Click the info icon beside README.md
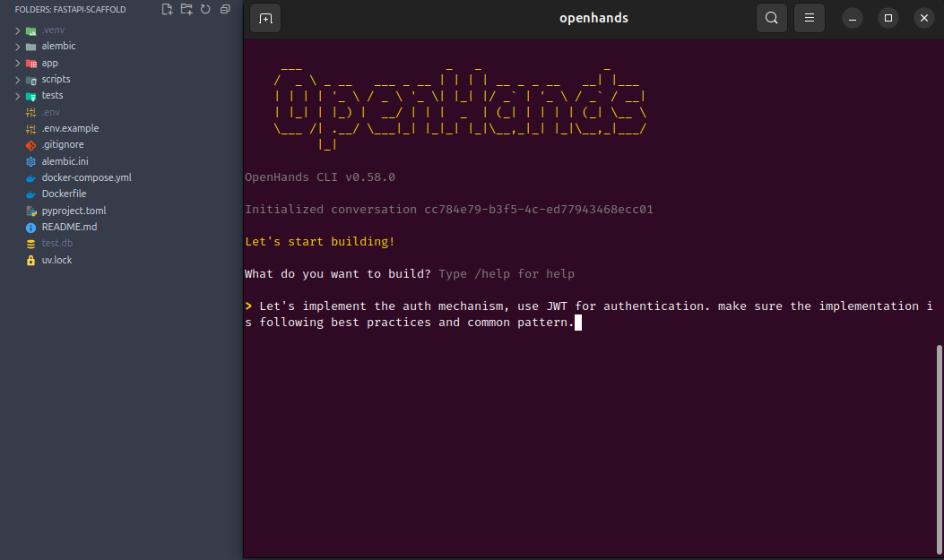This screenshot has height=560, width=944. click(x=32, y=227)
